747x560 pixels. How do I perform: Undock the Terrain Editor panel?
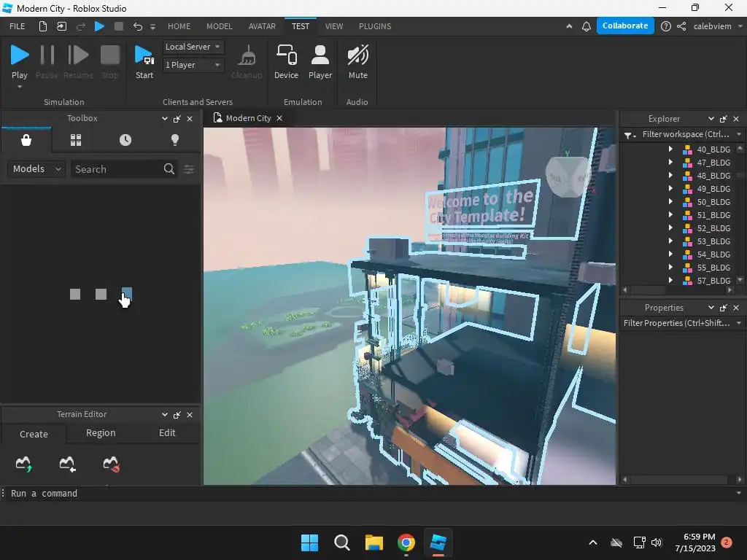pyautogui.click(x=177, y=415)
